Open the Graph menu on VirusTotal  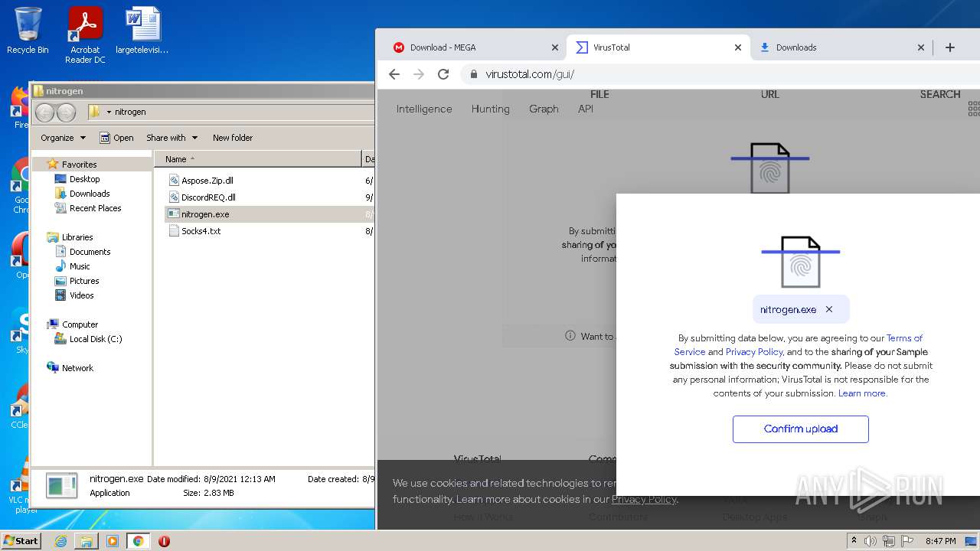tap(544, 109)
